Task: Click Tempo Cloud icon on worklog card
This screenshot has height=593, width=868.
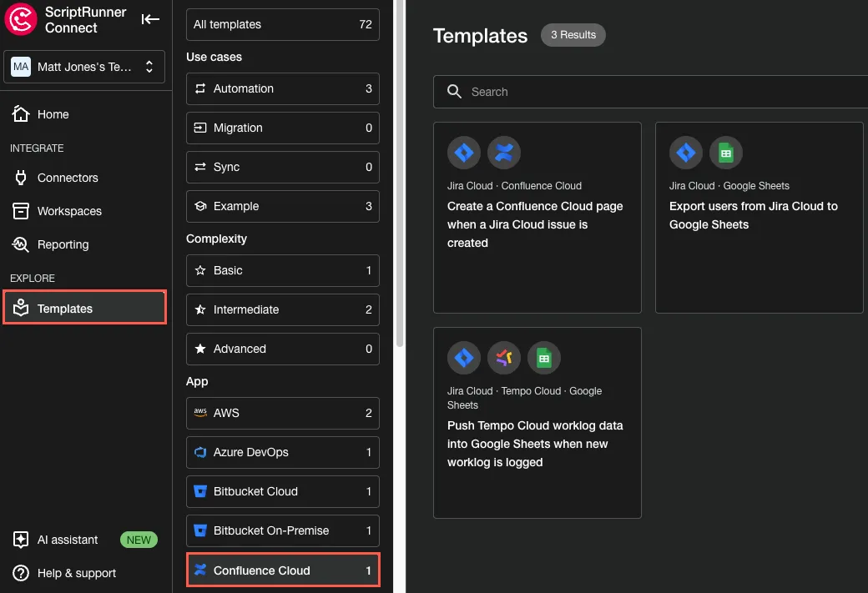Action: pyautogui.click(x=504, y=358)
